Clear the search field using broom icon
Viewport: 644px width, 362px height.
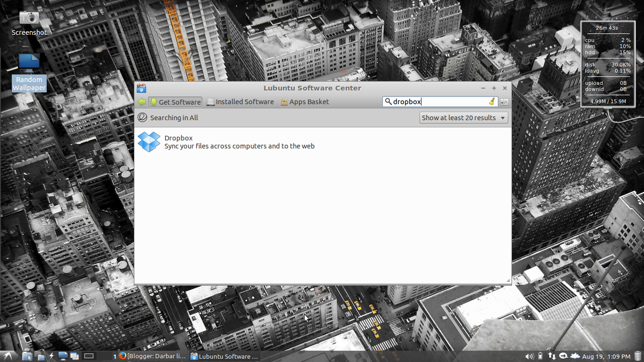[x=492, y=101]
